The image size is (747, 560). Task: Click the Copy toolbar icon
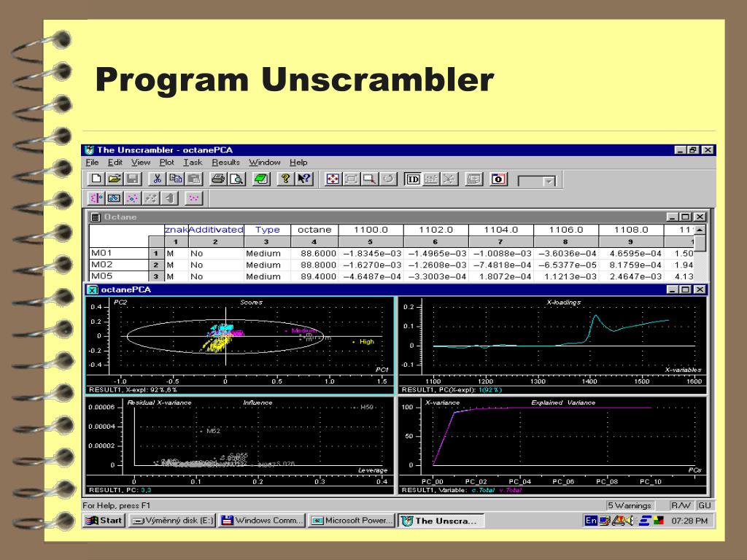click(175, 179)
